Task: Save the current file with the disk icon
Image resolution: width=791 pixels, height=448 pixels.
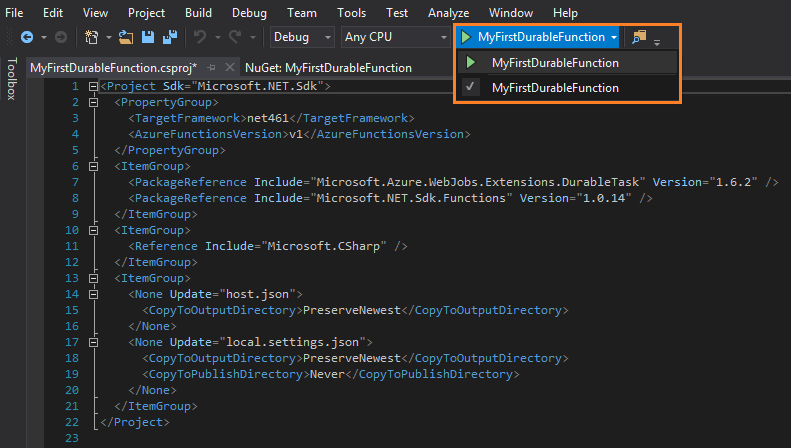Action: coord(148,37)
